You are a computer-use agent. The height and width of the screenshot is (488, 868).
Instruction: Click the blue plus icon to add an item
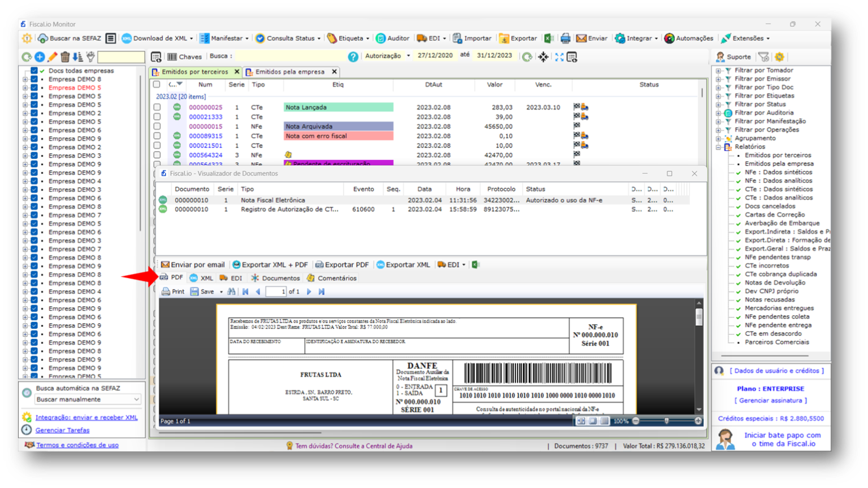(x=40, y=56)
